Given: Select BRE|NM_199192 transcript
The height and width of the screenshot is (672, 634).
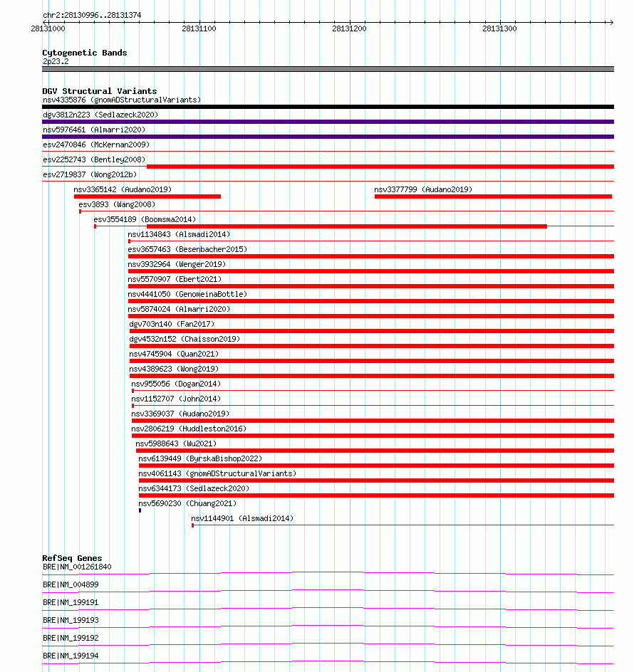Looking at the screenshot, I should [x=71, y=638].
